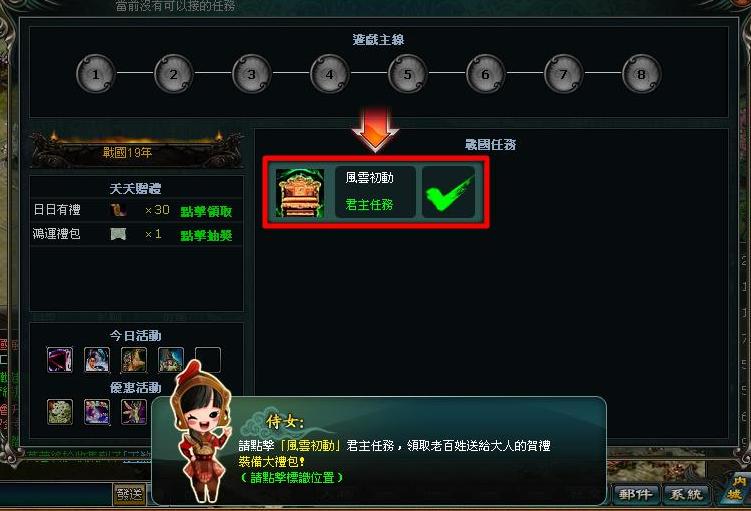Open the 郵件 mail tab
Screen dimensions: 751x511
[635, 494]
